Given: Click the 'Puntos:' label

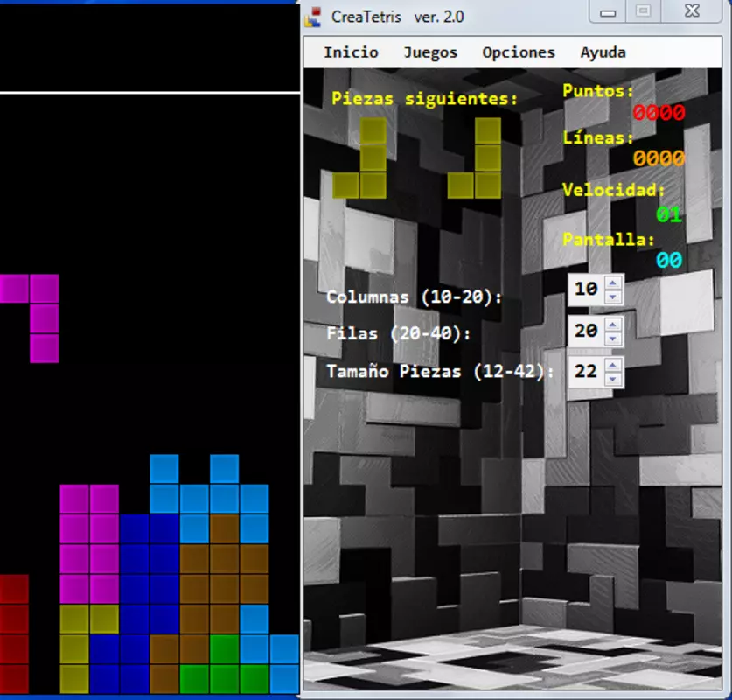Looking at the screenshot, I should (x=598, y=90).
